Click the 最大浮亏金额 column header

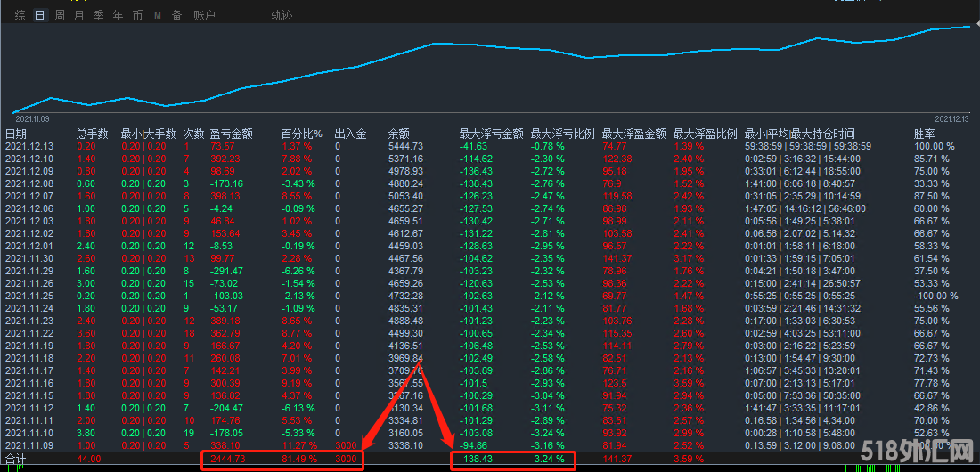491,134
